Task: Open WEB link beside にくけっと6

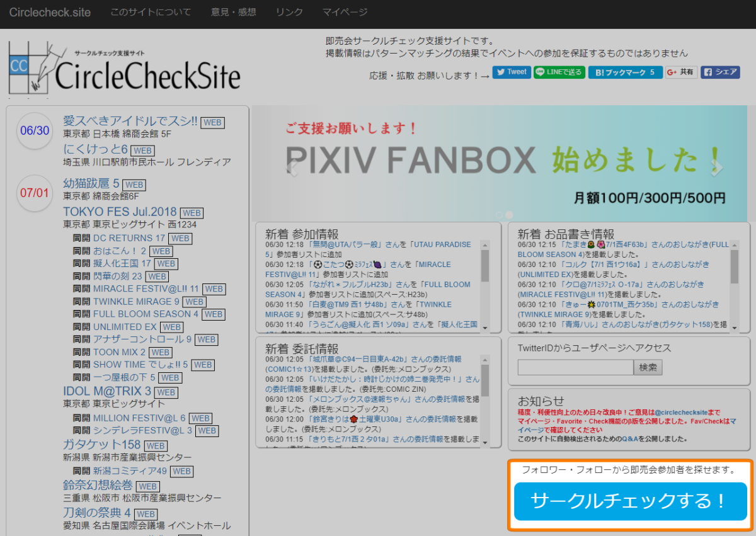Action: pyautogui.click(x=142, y=151)
